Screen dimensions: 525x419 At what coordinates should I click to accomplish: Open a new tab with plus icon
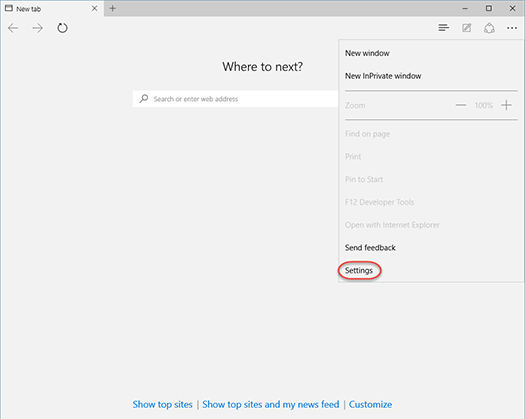tap(113, 8)
